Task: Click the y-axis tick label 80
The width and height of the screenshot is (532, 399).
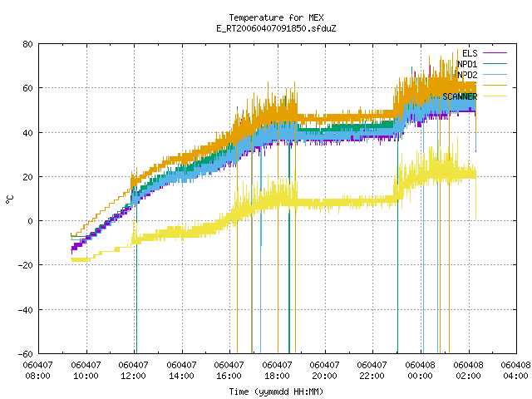Action: coord(27,44)
